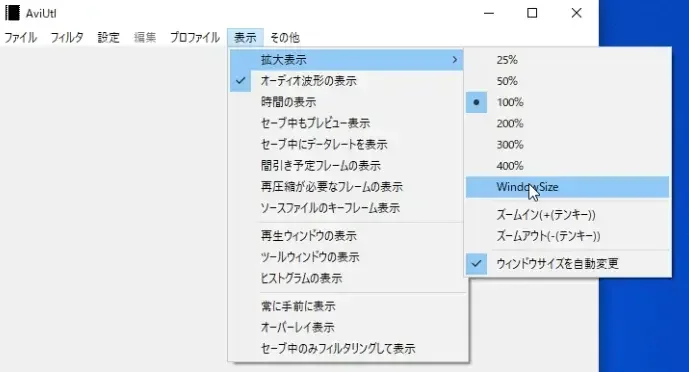Image resolution: width=689 pixels, height=372 pixels.
Task: Select 25% zoom level
Action: (567, 60)
